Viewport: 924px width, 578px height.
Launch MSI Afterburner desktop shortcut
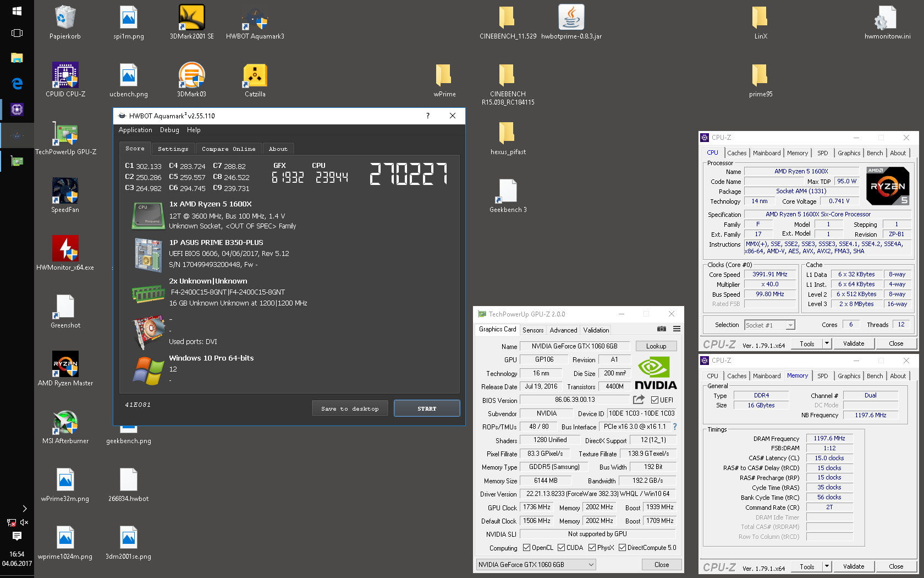[65, 427]
